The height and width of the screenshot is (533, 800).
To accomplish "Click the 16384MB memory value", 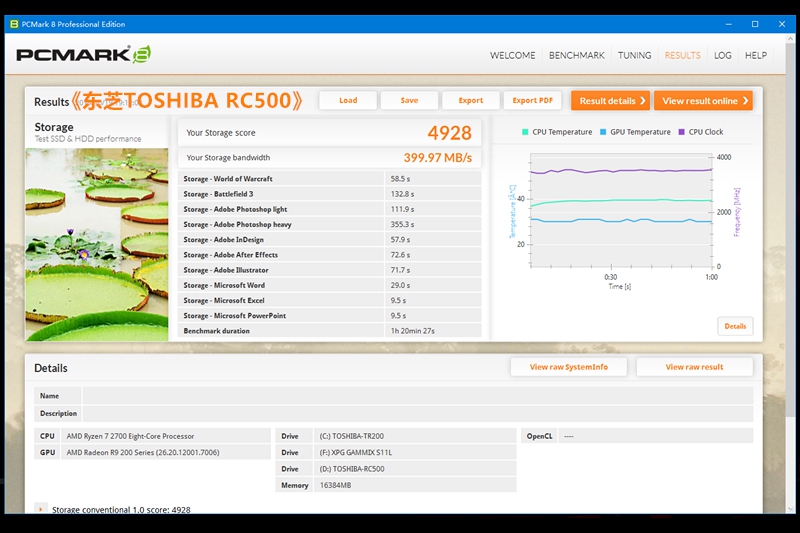I will click(x=415, y=485).
